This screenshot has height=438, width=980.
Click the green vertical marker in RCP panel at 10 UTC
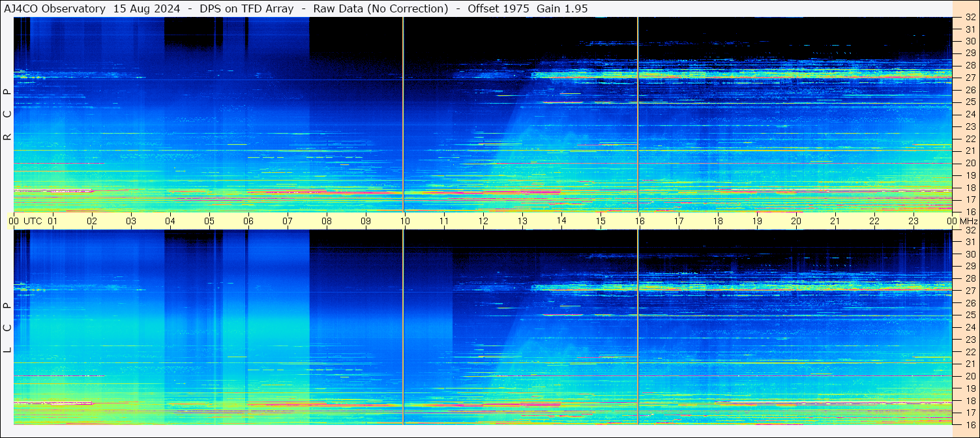pos(403,114)
